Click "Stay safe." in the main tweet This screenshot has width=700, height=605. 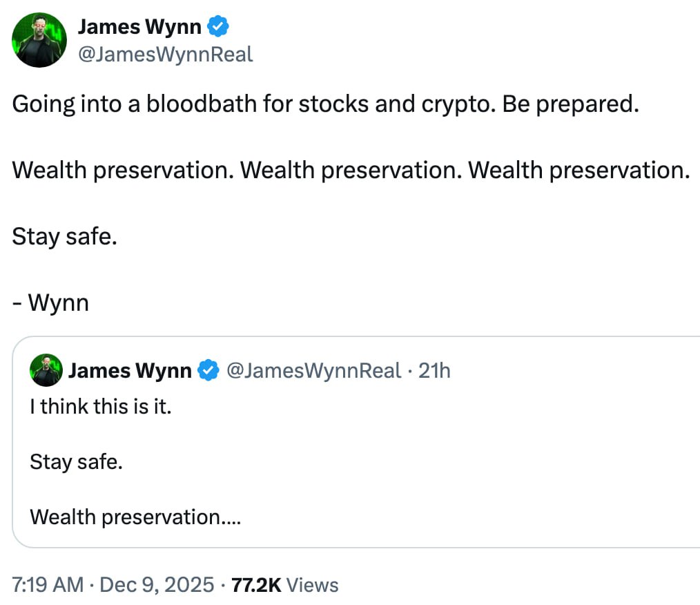tap(65, 236)
